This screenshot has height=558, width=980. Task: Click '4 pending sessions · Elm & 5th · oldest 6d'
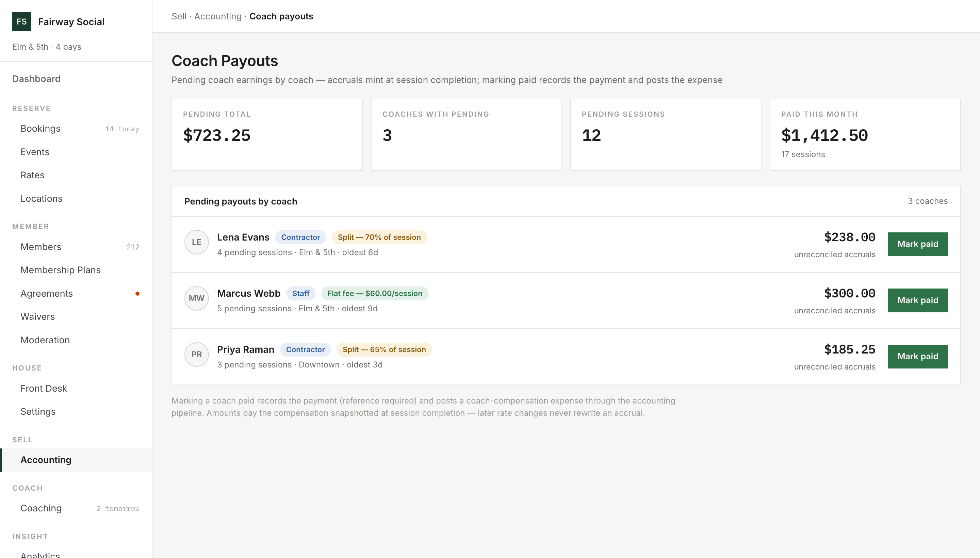pyautogui.click(x=297, y=252)
